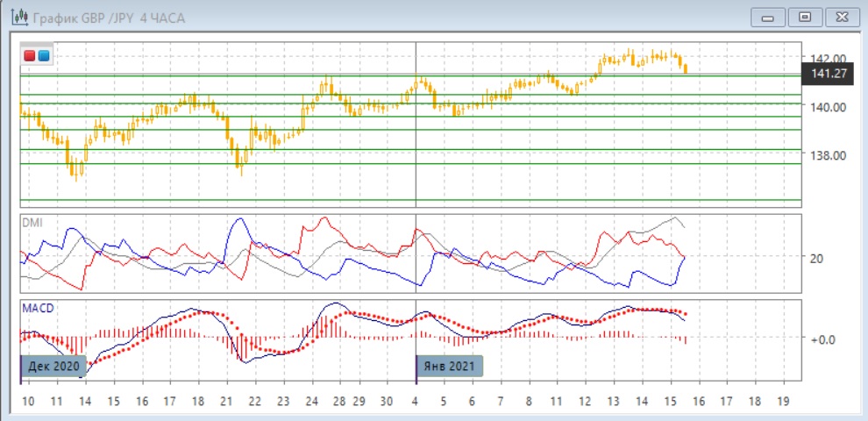Click the Дек 2020 month marker

tap(54, 366)
